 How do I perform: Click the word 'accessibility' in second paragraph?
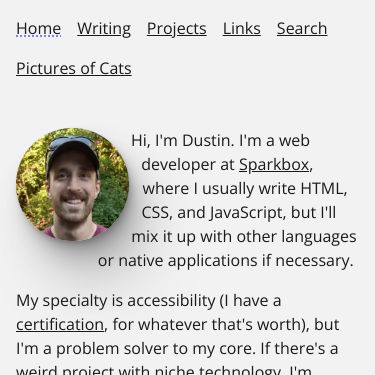(x=171, y=301)
